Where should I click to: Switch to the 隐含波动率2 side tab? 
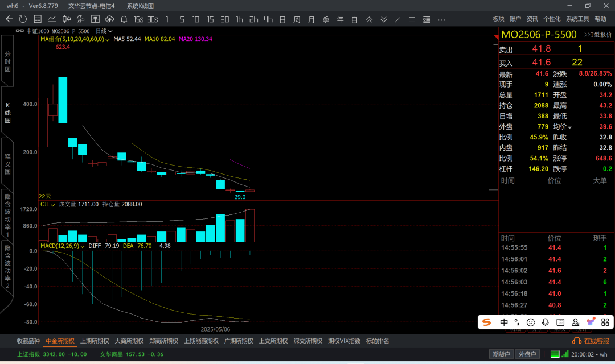pos(7,267)
